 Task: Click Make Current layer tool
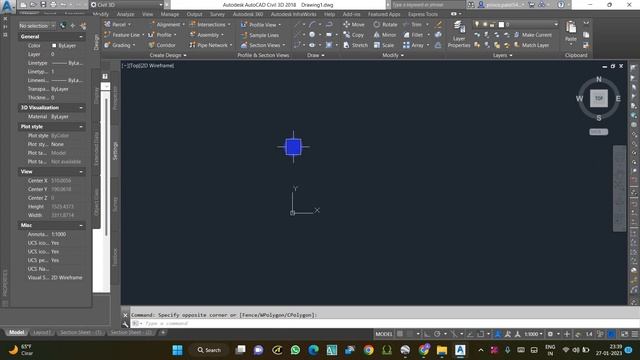(532, 35)
